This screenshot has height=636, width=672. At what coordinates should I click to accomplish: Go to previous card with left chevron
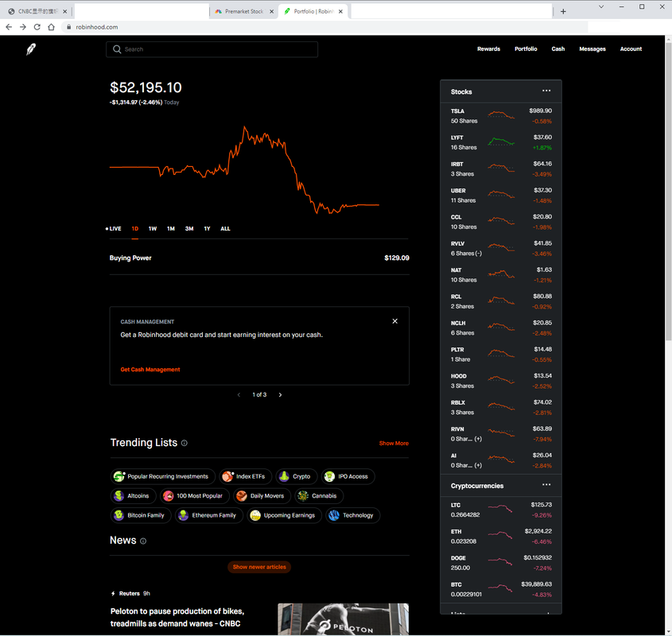[239, 394]
